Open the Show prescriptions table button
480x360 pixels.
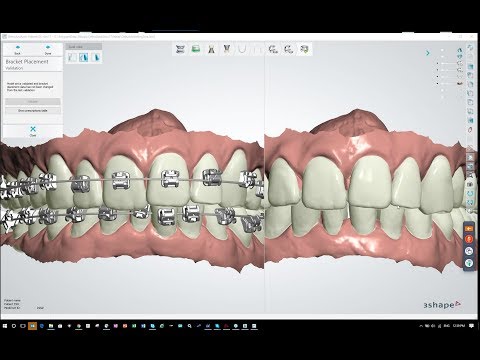click(x=33, y=110)
